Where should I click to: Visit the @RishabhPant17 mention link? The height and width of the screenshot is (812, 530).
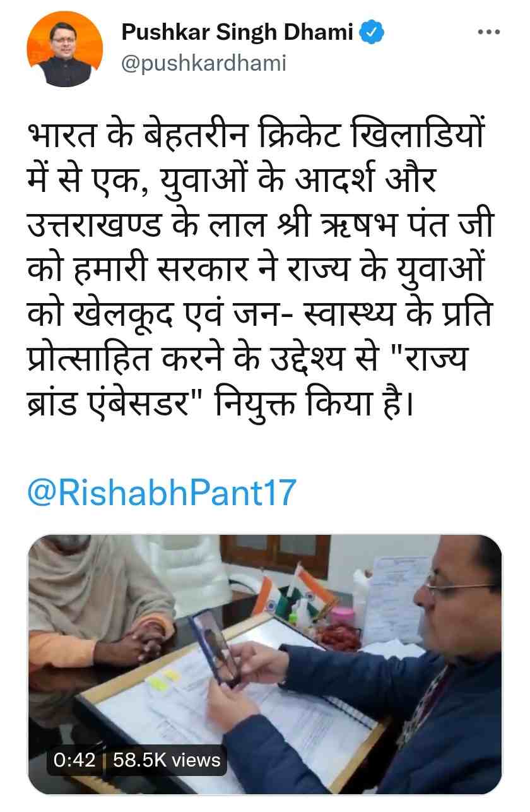162,493
